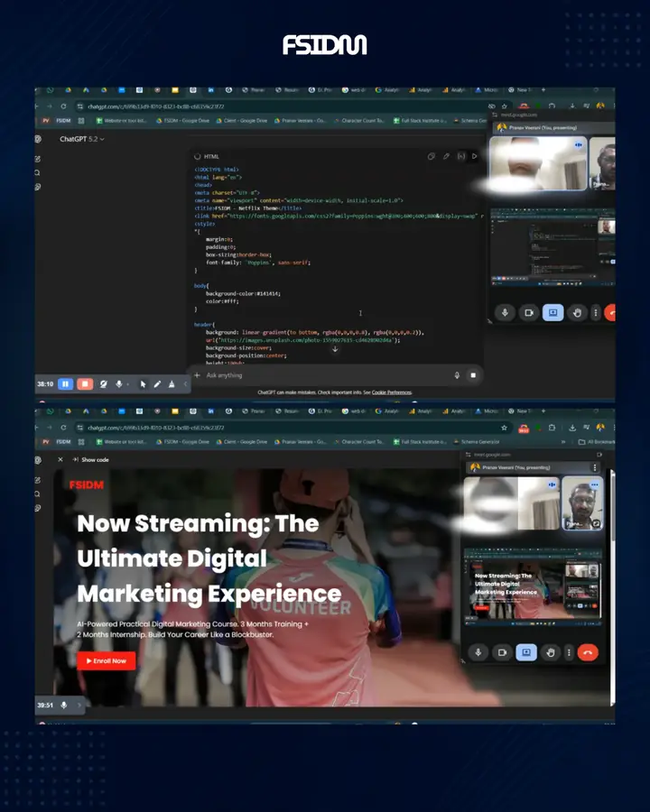This screenshot has width=650, height=812.
Task: Click Show code above the landing page preview
Action: [90, 459]
